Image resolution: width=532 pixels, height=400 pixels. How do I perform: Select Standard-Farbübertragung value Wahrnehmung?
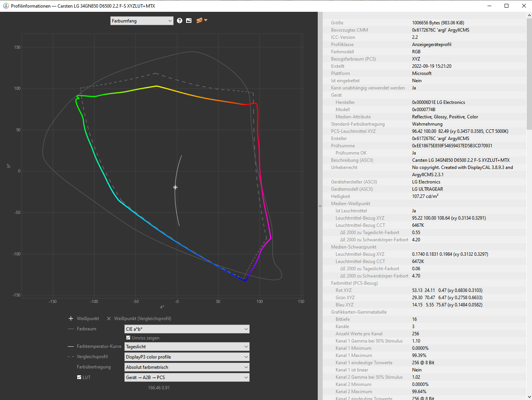(x=427, y=124)
